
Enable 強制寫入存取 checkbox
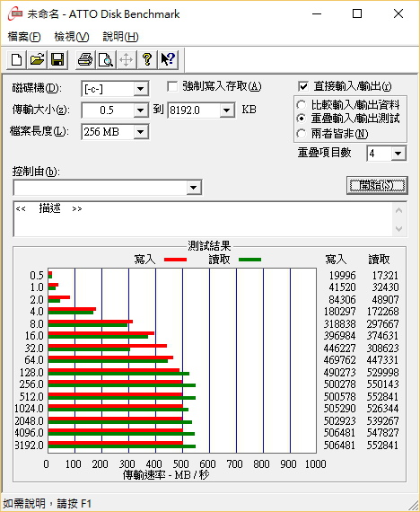pyautogui.click(x=172, y=87)
